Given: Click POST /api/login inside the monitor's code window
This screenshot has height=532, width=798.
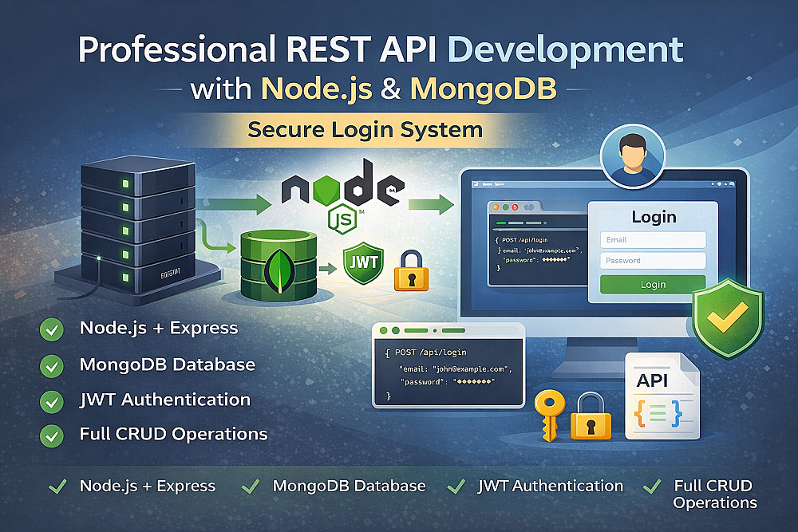Looking at the screenshot, I should pyautogui.click(x=525, y=240).
